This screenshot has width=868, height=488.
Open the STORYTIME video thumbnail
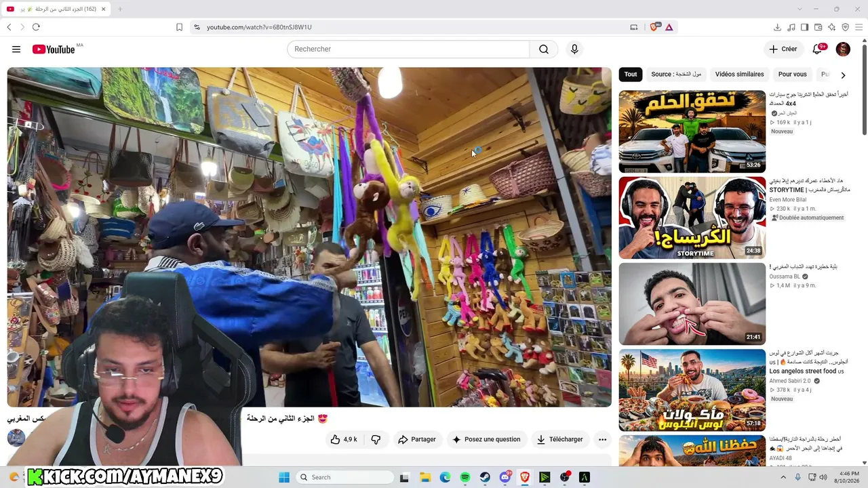[x=692, y=218]
